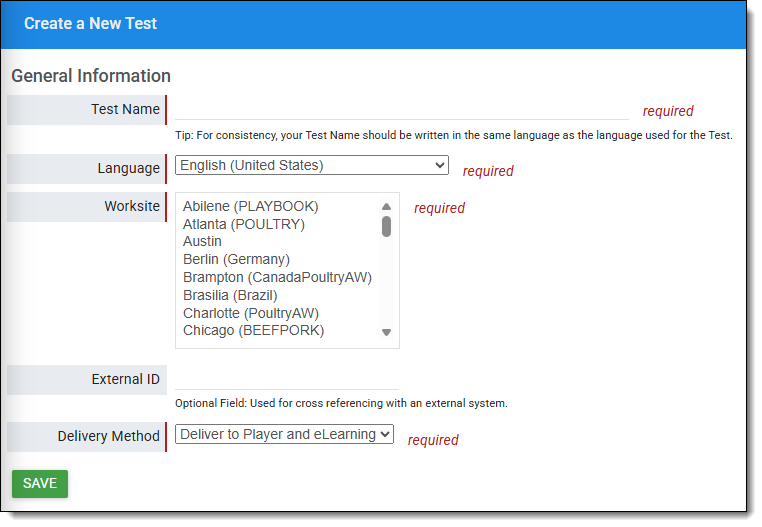Select Charlotte (PoultryAW) worksite
The height and width of the screenshot is (527, 762).
point(250,314)
